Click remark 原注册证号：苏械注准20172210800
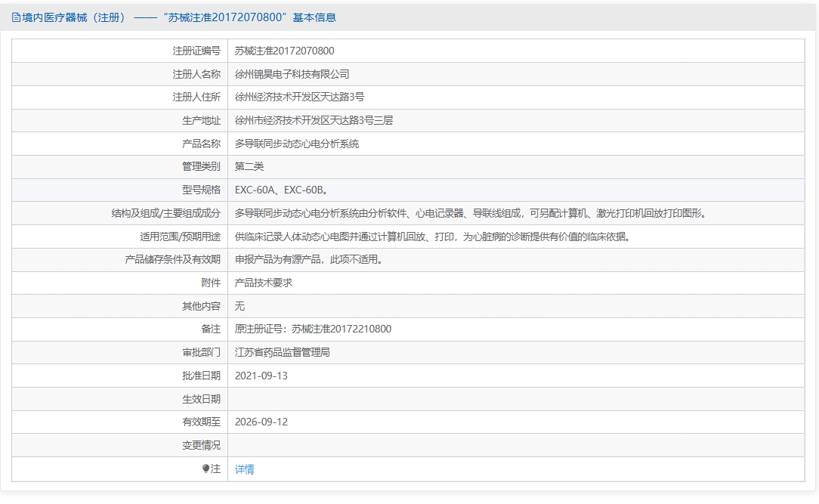 [313, 329]
